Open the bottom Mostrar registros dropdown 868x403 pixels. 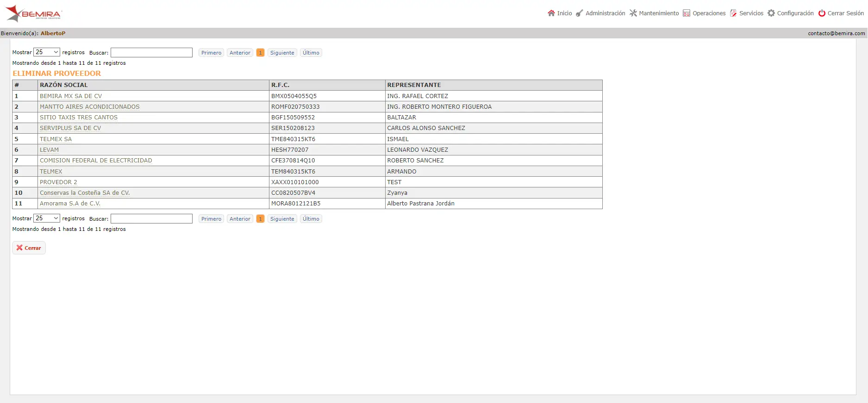[47, 218]
